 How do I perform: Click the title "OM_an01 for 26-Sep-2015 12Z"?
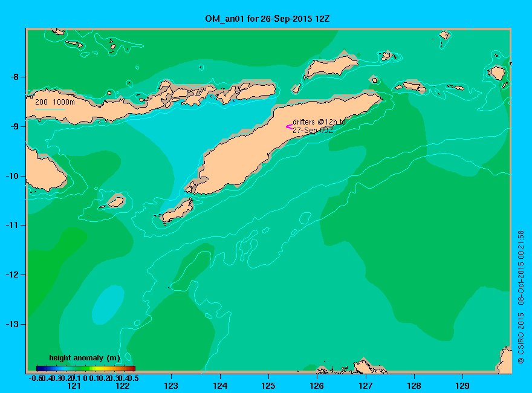[267, 19]
